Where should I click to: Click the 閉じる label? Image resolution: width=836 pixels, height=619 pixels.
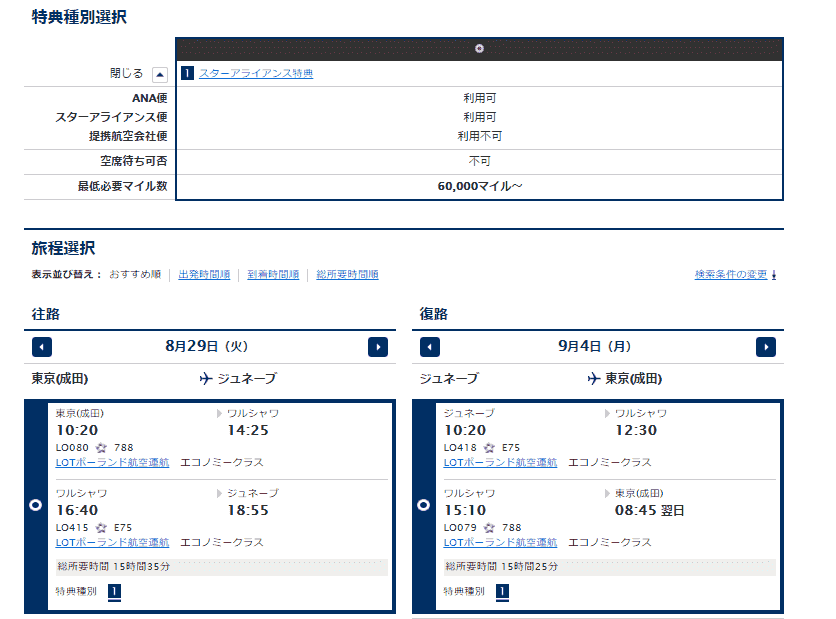point(126,74)
